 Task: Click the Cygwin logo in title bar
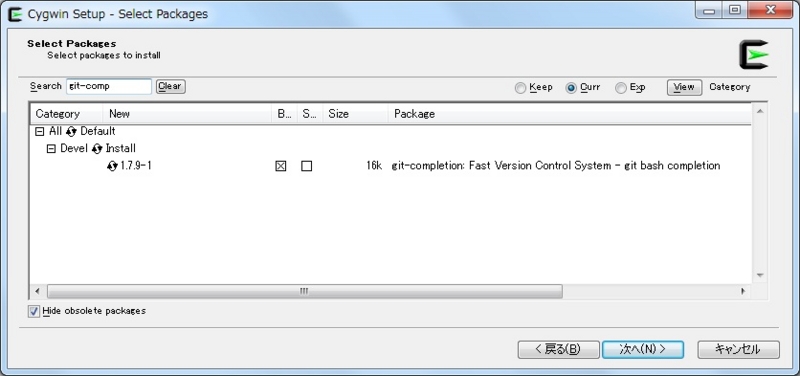coord(15,14)
